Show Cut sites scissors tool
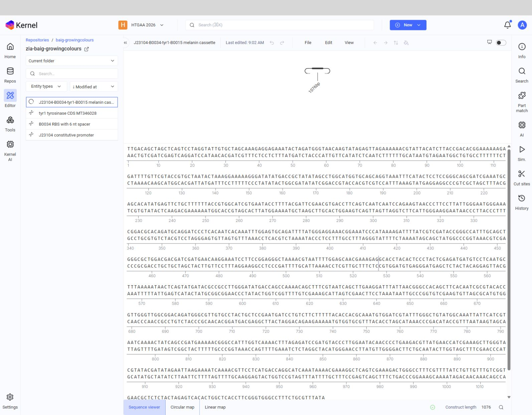 tap(522, 177)
